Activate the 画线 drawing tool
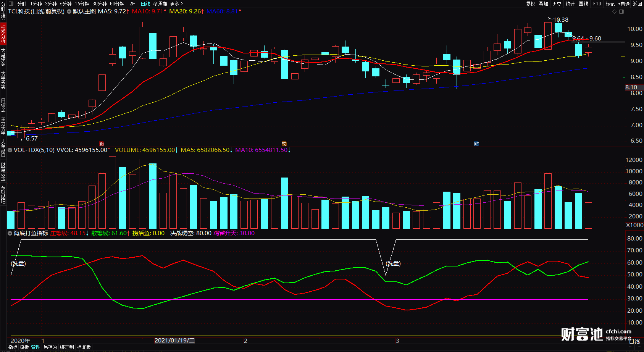644x352 pixels. (x=583, y=4)
